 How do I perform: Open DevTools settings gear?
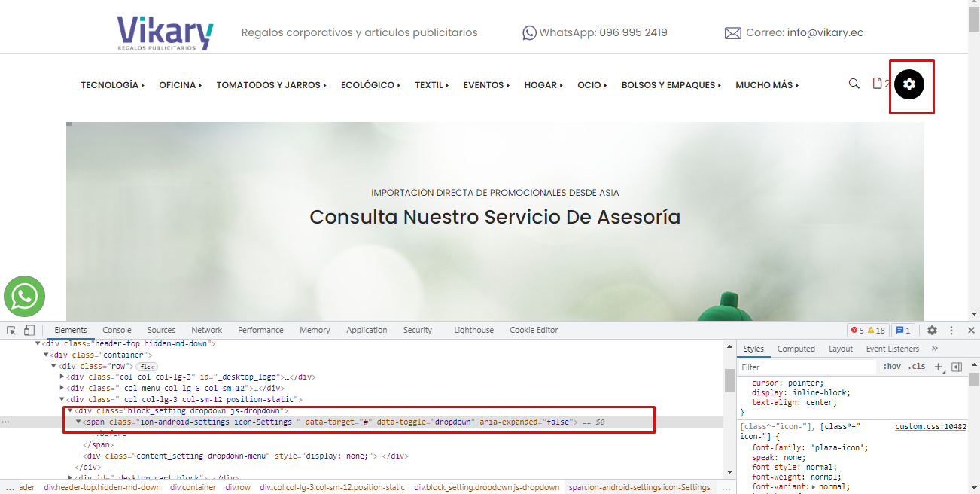click(x=932, y=330)
